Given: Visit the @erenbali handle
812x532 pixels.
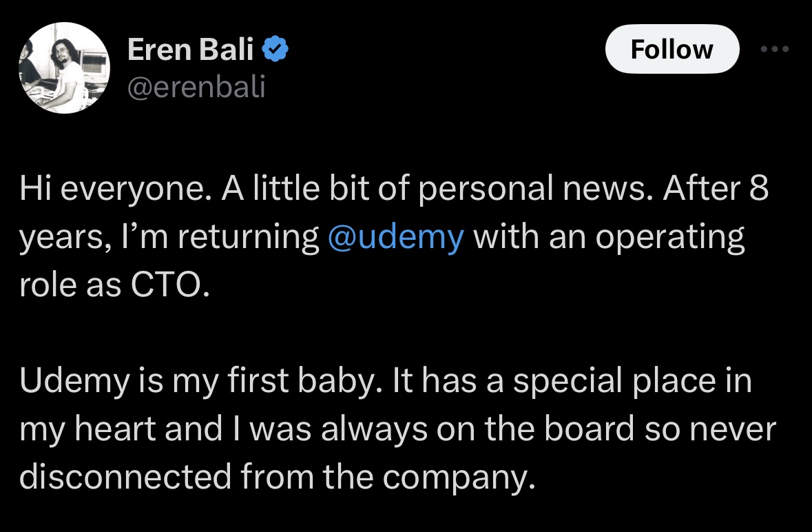Looking at the screenshot, I should coord(196,86).
